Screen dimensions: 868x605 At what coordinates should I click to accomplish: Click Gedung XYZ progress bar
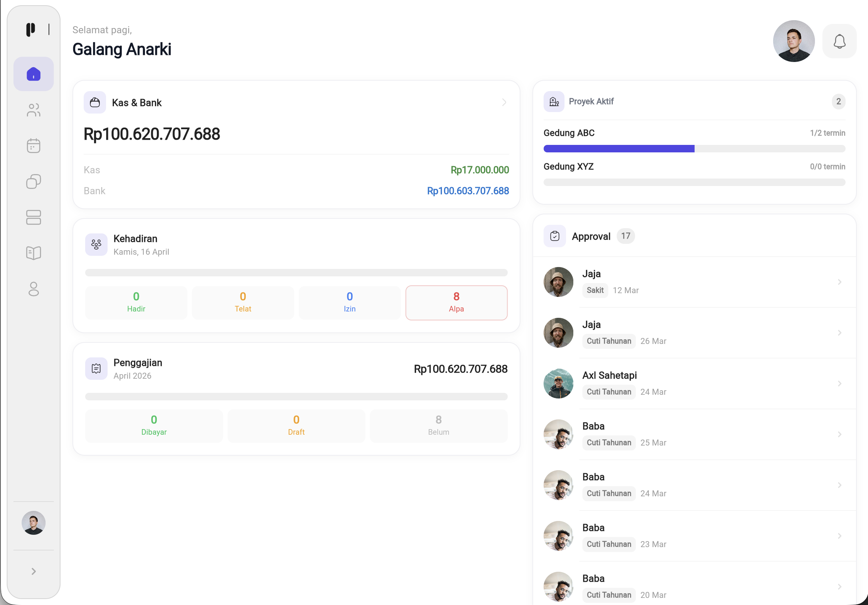coord(694,182)
